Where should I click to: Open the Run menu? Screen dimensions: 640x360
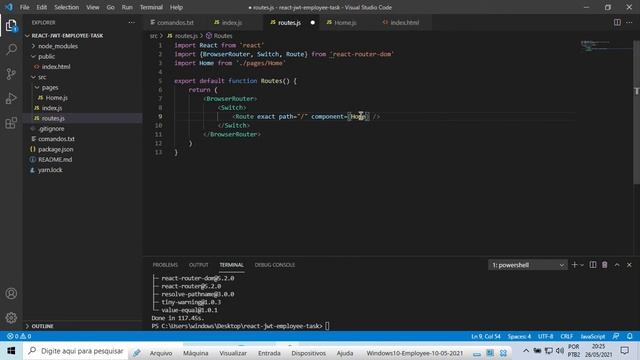point(127,7)
